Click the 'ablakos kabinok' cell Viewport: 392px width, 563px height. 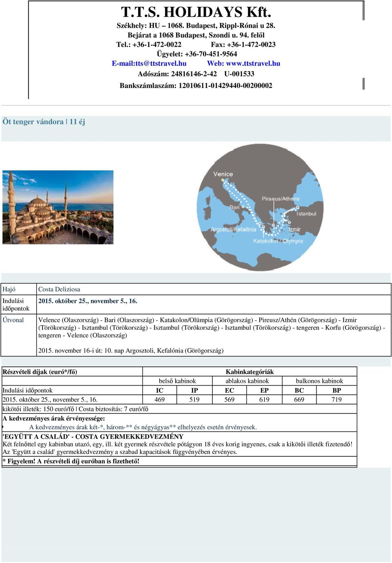click(247, 381)
